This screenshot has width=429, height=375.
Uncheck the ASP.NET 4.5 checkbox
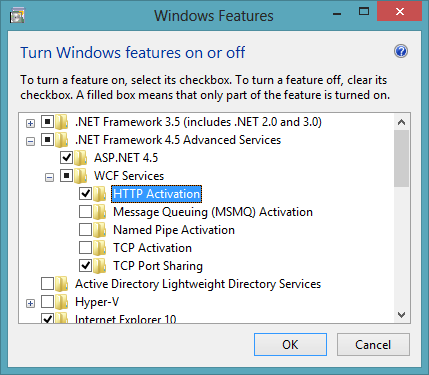pyautogui.click(x=66, y=157)
